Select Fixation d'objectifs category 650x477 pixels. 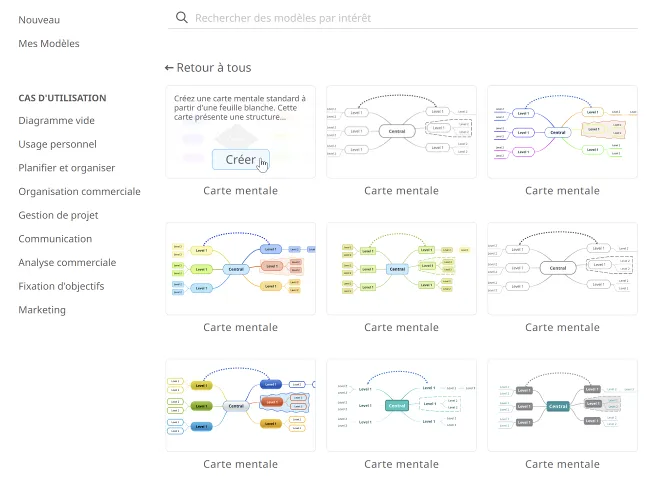coord(61,286)
